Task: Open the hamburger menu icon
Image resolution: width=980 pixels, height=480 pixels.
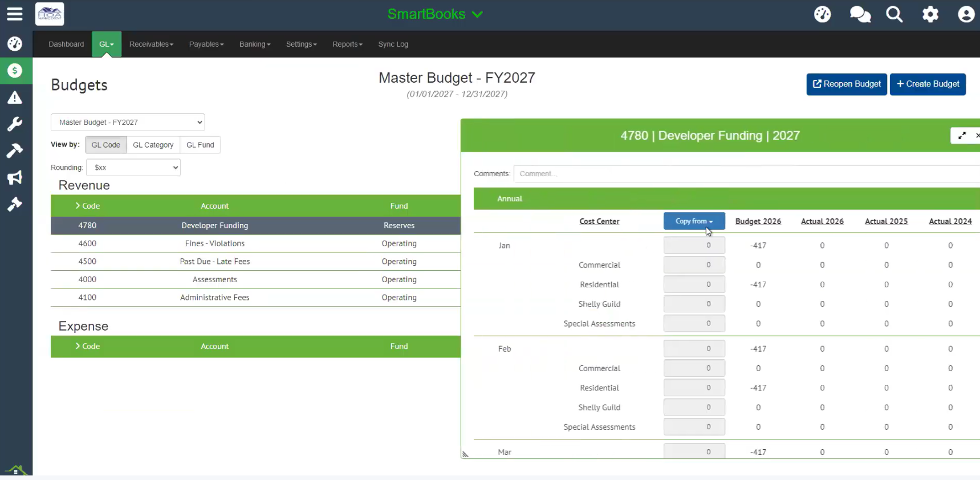Action: 15,14
